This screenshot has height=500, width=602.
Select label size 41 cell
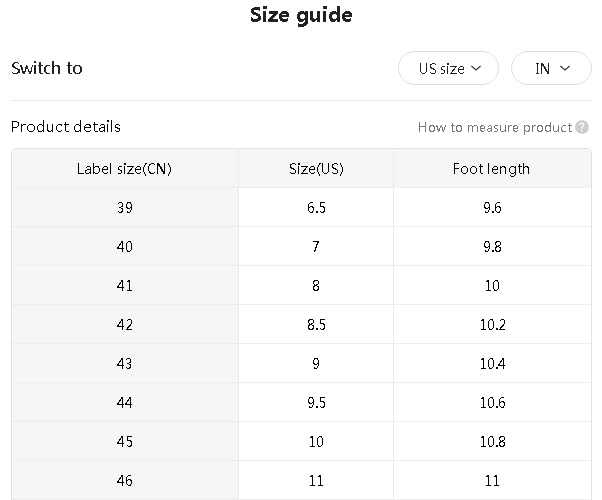pyautogui.click(x=124, y=286)
